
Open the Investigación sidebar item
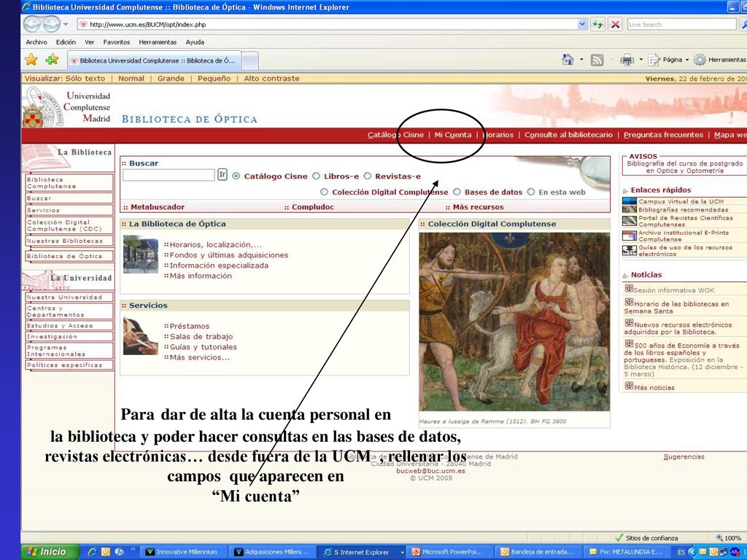click(x=69, y=336)
